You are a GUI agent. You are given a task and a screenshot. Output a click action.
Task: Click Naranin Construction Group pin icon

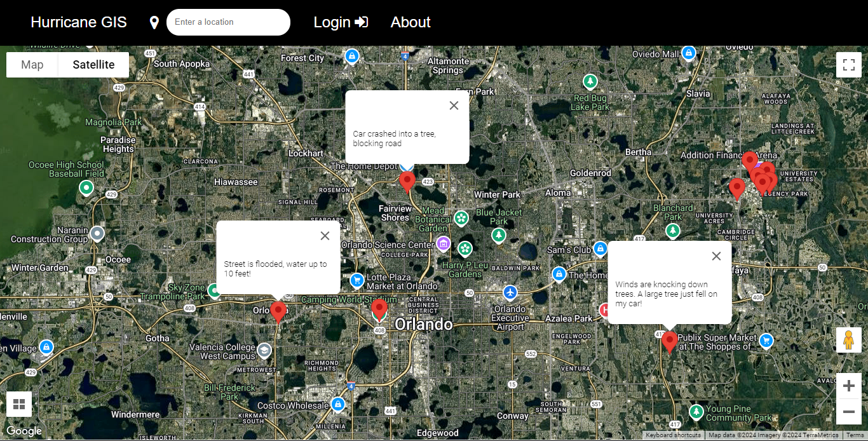(97, 234)
